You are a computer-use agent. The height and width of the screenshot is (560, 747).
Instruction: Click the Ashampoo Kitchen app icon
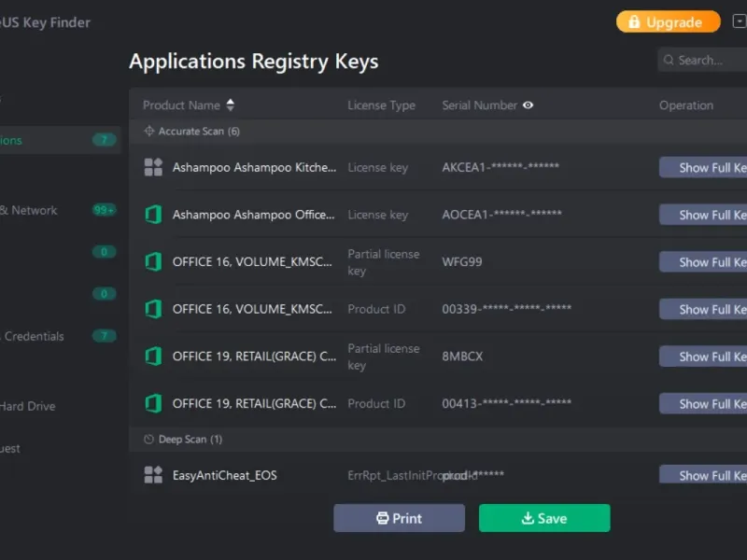[153, 167]
